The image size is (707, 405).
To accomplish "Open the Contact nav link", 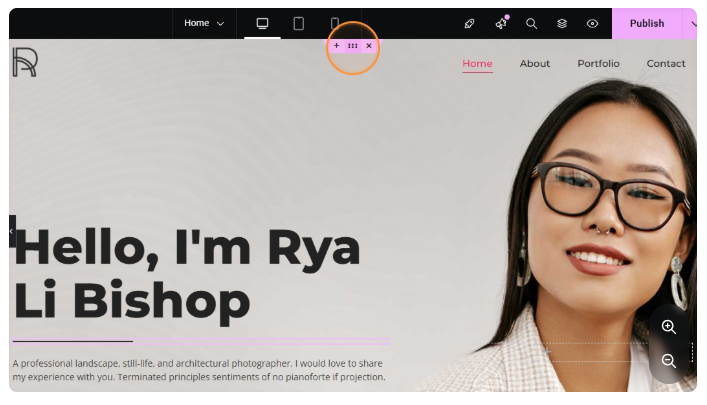I will (x=666, y=64).
